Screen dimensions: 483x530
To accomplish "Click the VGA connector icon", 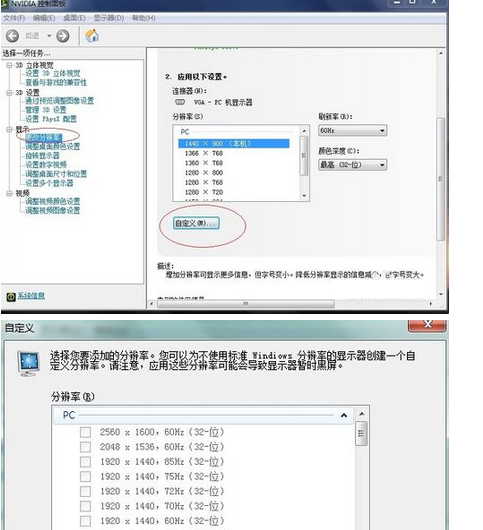I will click(x=180, y=102).
